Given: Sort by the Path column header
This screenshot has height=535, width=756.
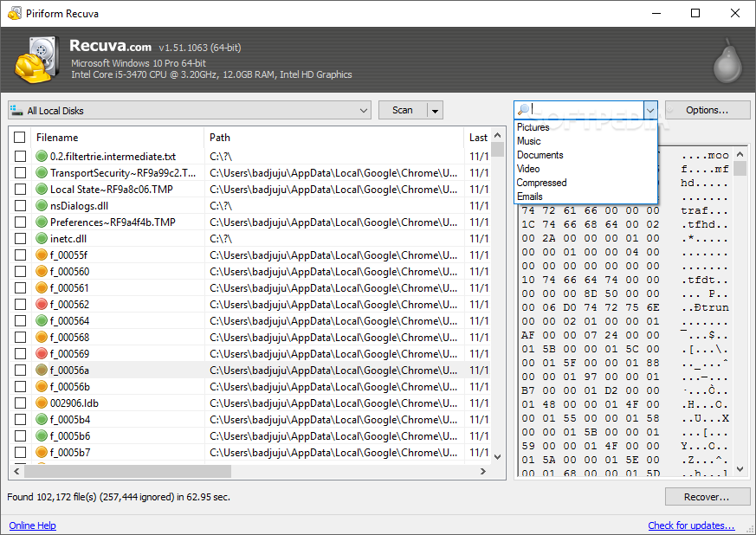Looking at the screenshot, I should tap(333, 138).
